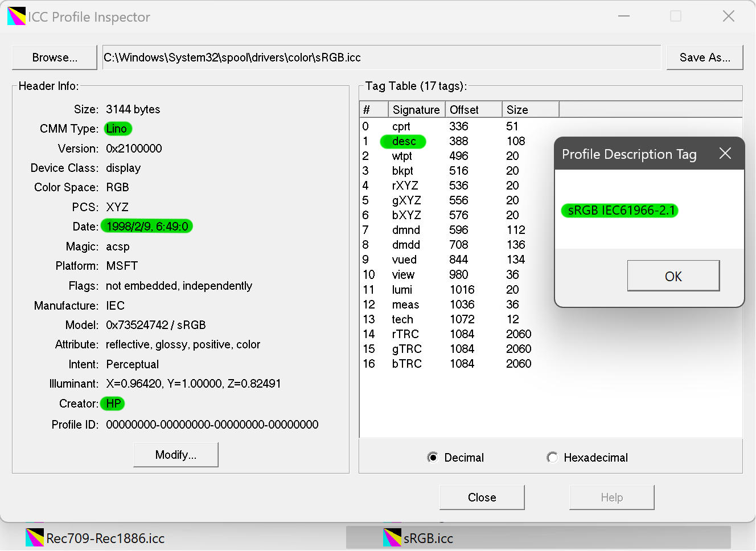Viewport: 756px width, 551px height.
Task: Click the ICC Profile Inspector title bar icon
Action: click(17, 17)
